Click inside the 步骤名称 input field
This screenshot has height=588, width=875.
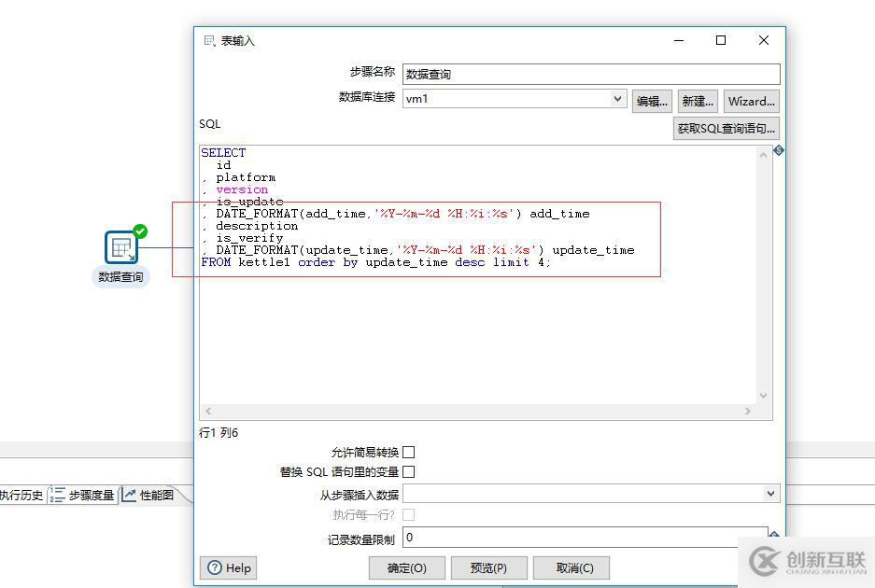click(x=560, y=73)
